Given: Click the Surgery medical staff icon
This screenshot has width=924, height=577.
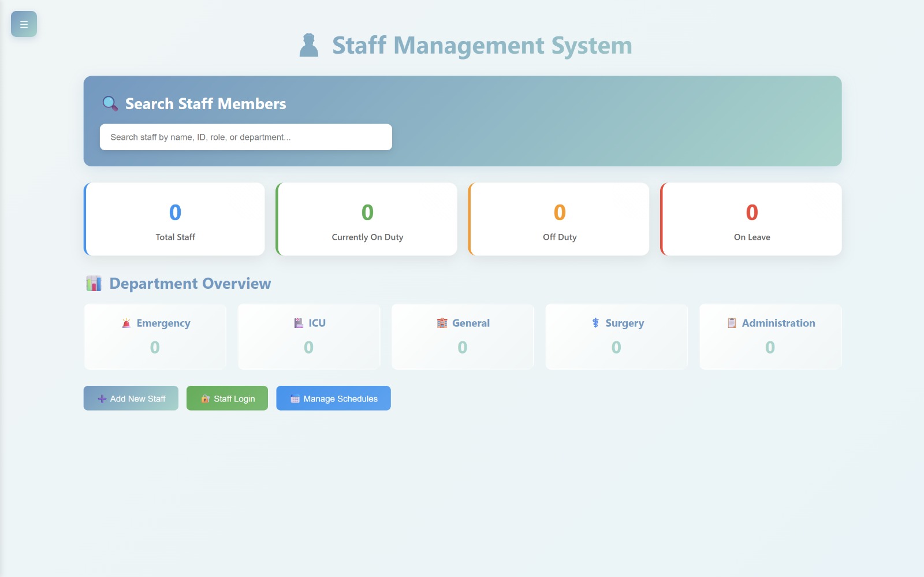Looking at the screenshot, I should point(595,323).
